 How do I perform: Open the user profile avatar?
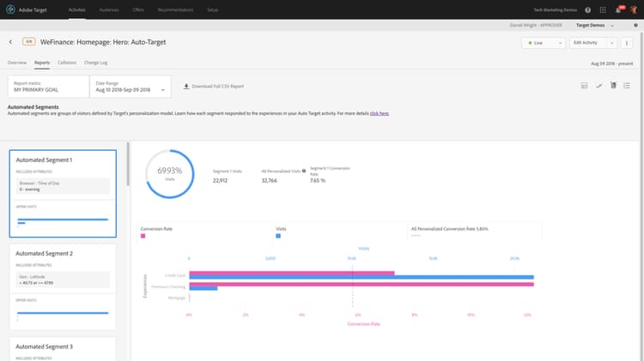[634, 9]
